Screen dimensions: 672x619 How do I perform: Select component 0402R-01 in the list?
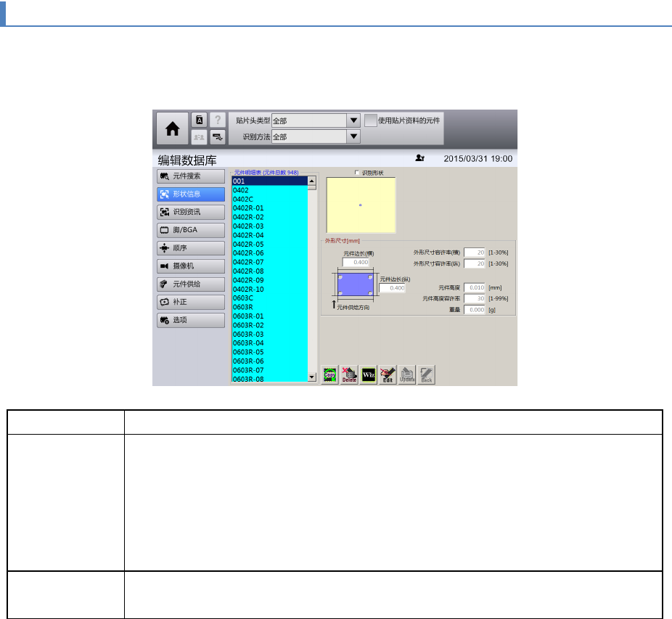coord(269,208)
